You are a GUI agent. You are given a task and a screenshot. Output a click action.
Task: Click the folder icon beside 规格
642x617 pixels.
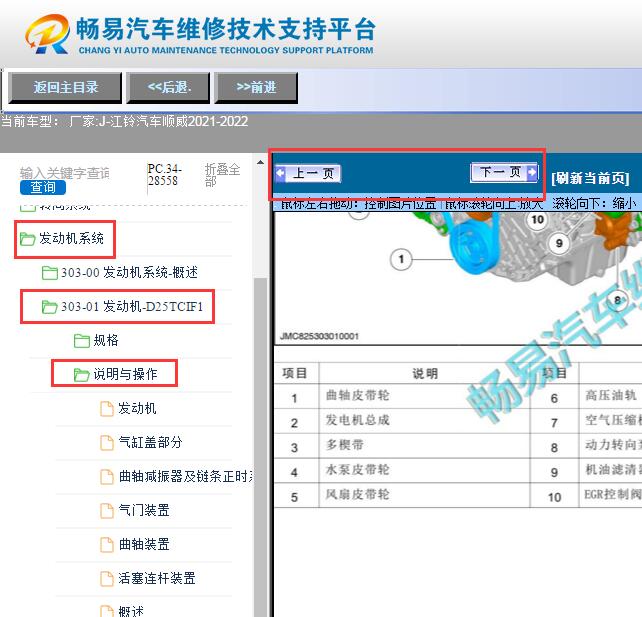82,340
